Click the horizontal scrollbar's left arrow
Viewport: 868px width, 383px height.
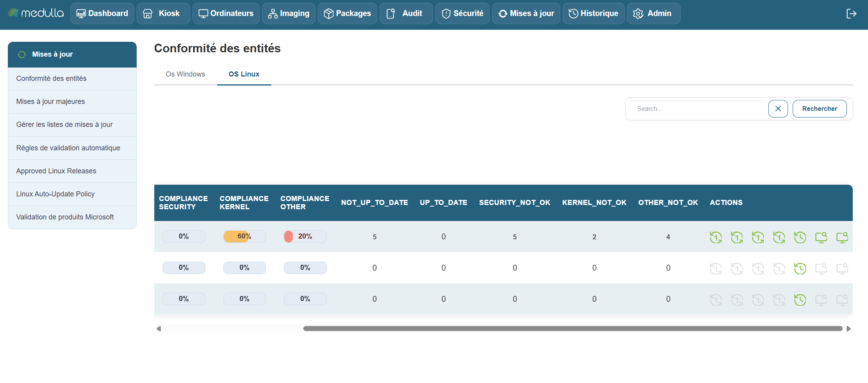point(159,329)
